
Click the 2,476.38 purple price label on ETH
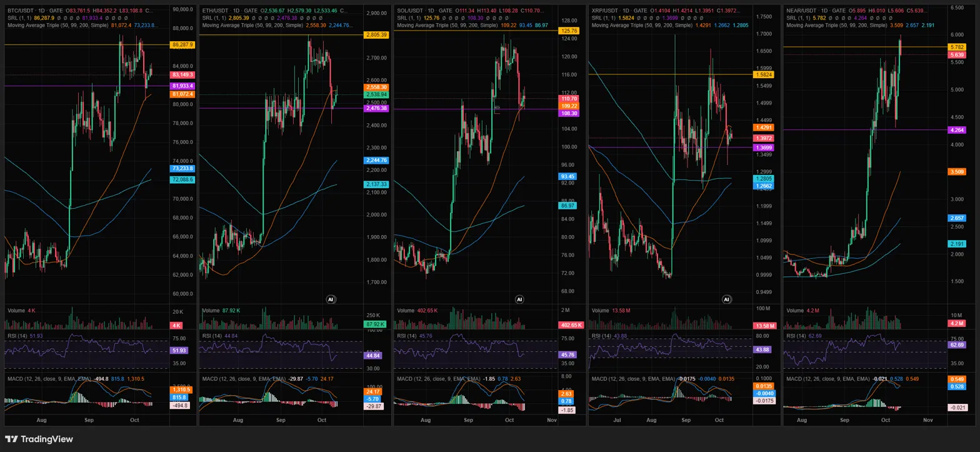coord(376,108)
